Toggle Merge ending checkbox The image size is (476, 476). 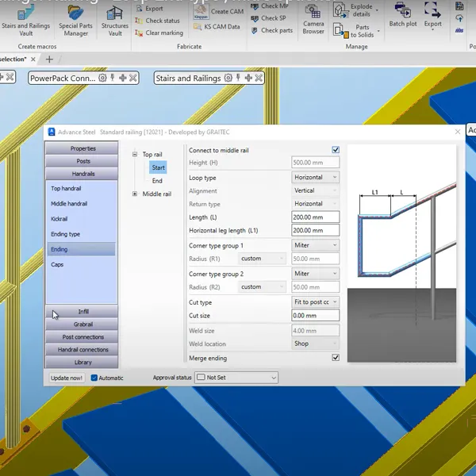(x=336, y=358)
